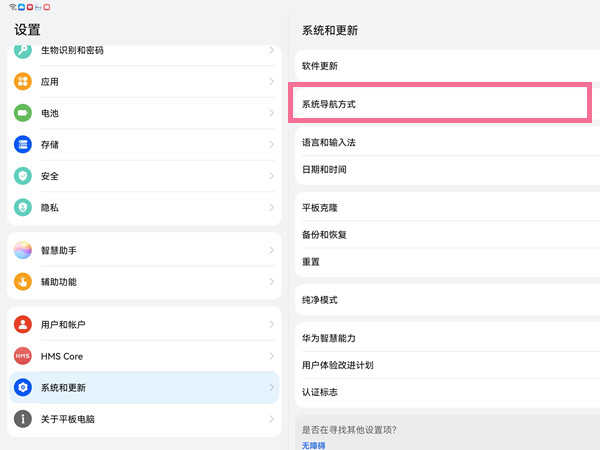This screenshot has height=450, width=600.
Task: Expand the 生物识别和密码 row chevron
Action: (271, 50)
